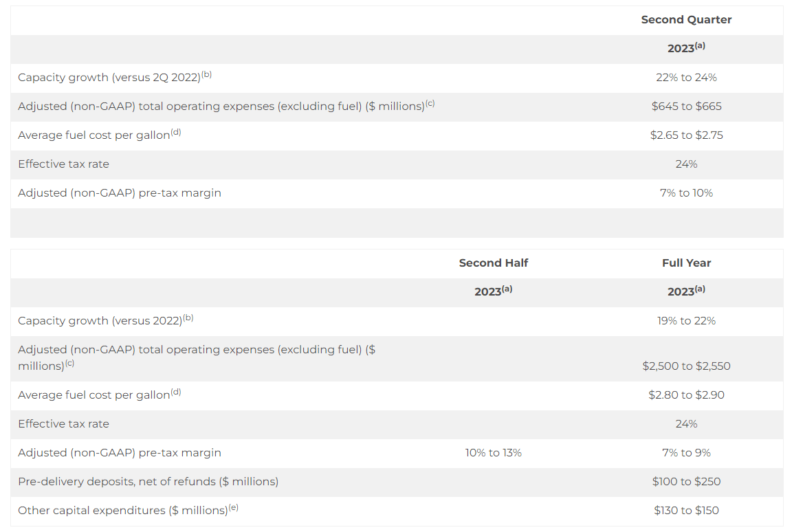Select the "22% to 24%" capacity growth value
This screenshot has width=794, height=532.
tap(686, 78)
